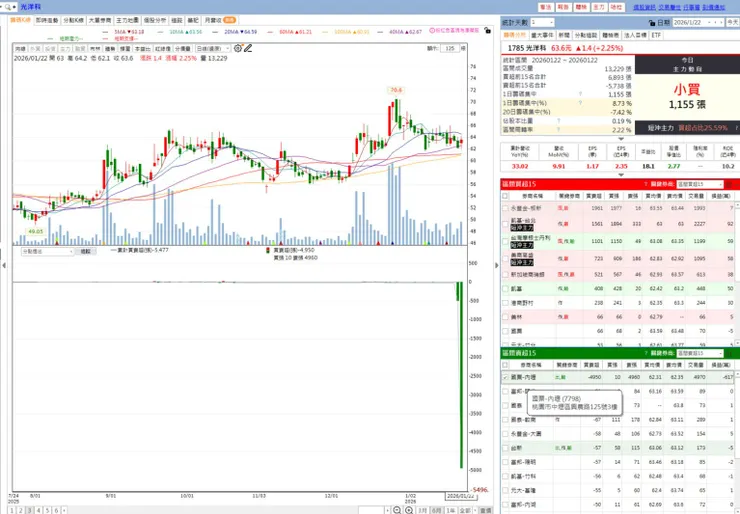
Task: Untick checkbox for 國票-內壢 row
Action: (505, 377)
